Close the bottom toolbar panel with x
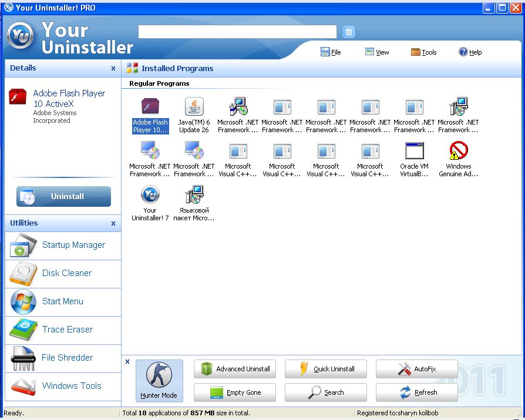This screenshot has height=420, width=525. 127,361
